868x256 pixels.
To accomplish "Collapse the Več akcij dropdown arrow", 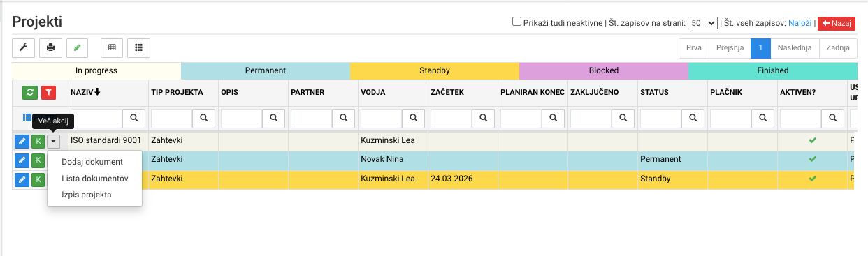I will (x=54, y=141).
